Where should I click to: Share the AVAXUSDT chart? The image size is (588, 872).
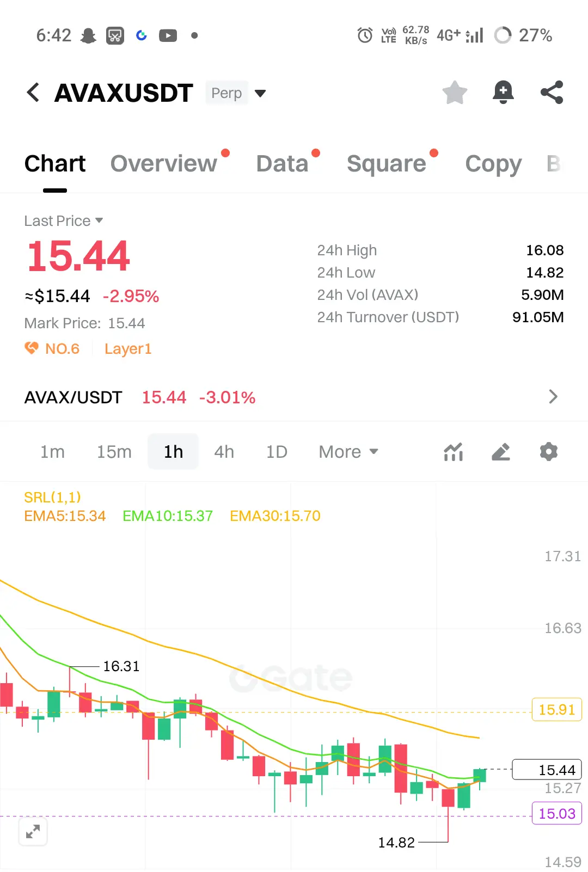click(552, 92)
